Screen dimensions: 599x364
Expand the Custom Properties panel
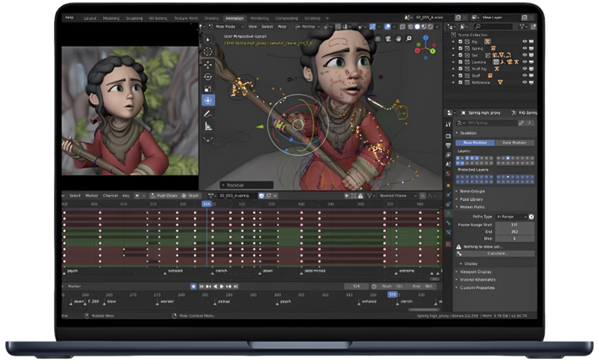point(477,287)
